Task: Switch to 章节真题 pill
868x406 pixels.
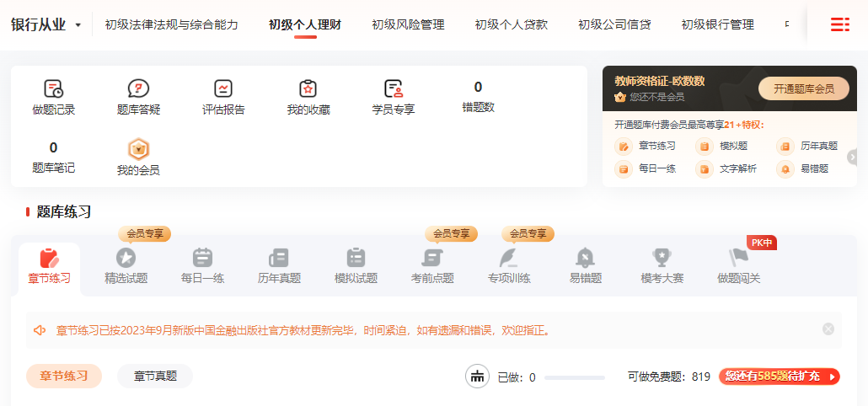Action: click(155, 377)
